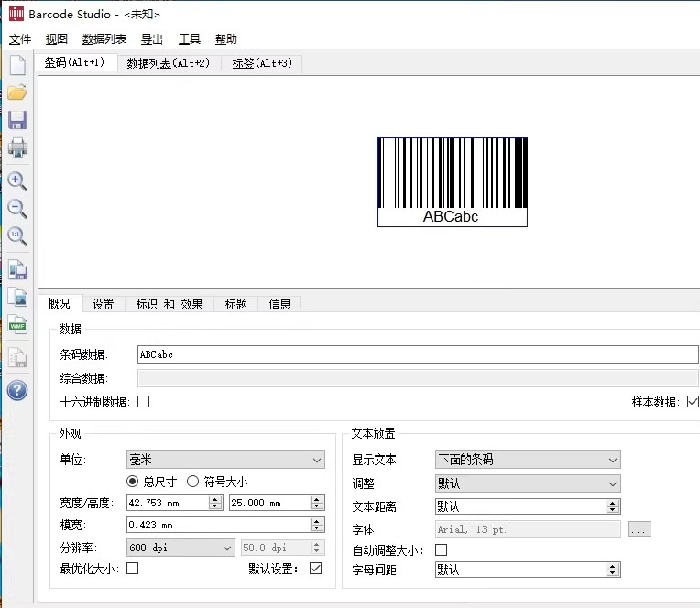This screenshot has width=700, height=608.
Task: Select the 信息 properties tab
Action: (280, 304)
